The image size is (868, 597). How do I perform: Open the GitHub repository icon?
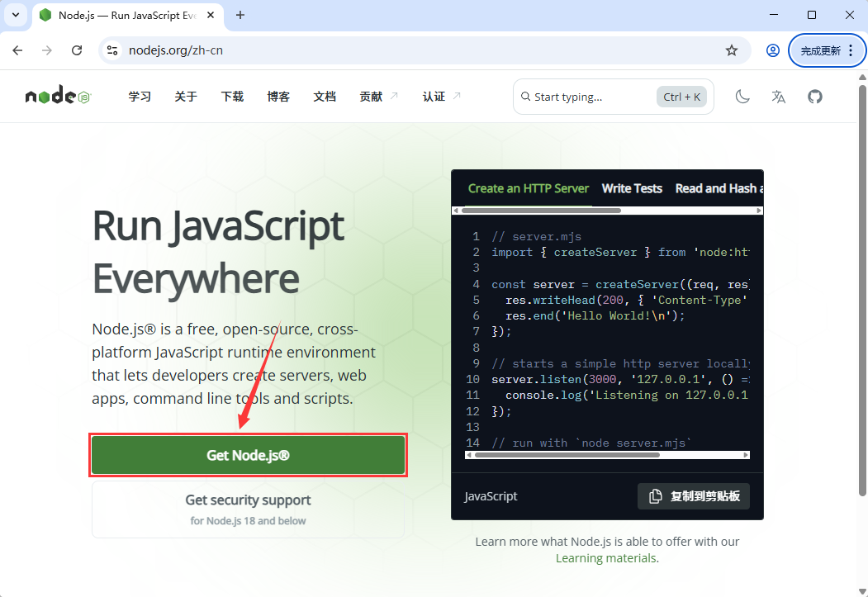point(815,97)
